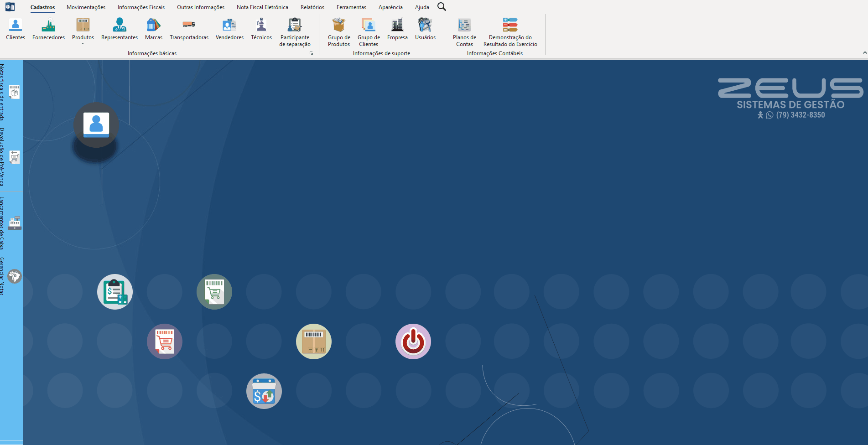Open Gerenciar Notas in the sidebar
The image size is (868, 445).
coord(11,276)
